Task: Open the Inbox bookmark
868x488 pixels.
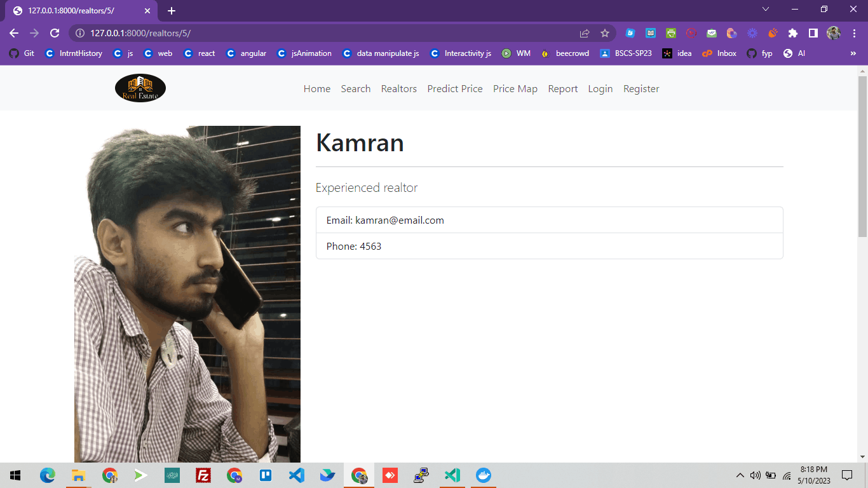Action: pos(719,53)
